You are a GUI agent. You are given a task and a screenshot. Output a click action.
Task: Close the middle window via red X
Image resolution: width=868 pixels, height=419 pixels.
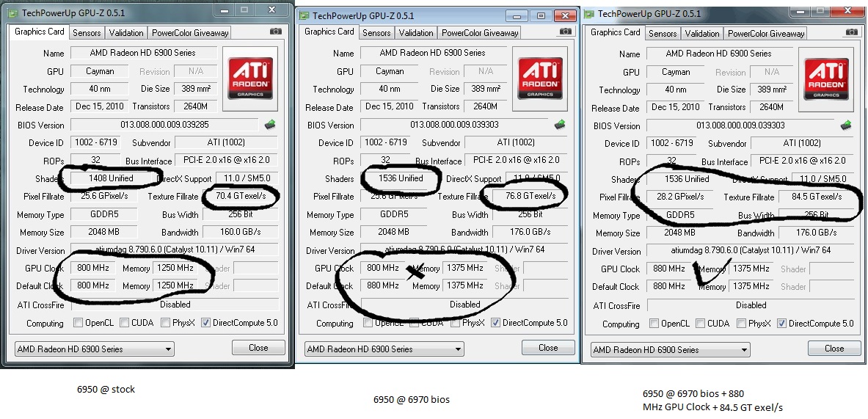tap(564, 16)
